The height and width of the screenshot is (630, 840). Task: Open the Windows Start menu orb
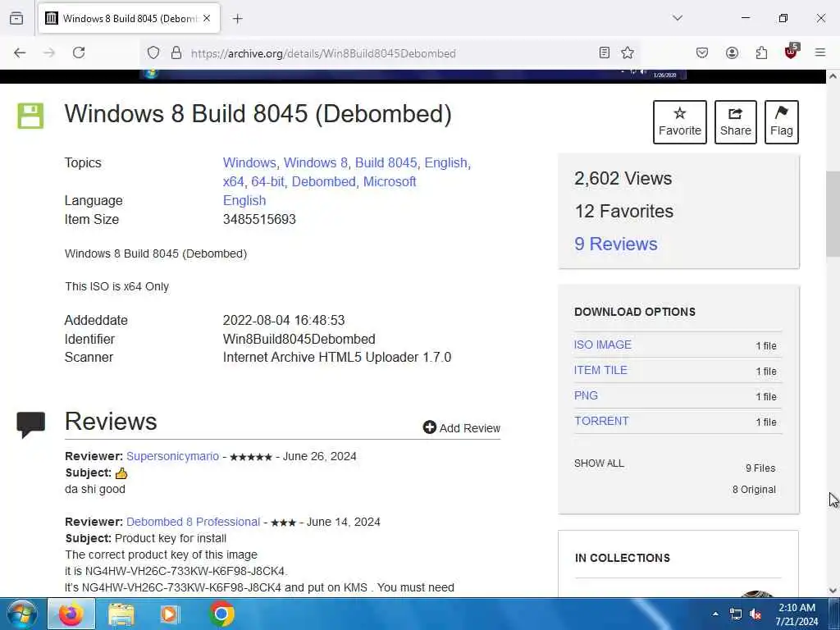[x=22, y=614]
